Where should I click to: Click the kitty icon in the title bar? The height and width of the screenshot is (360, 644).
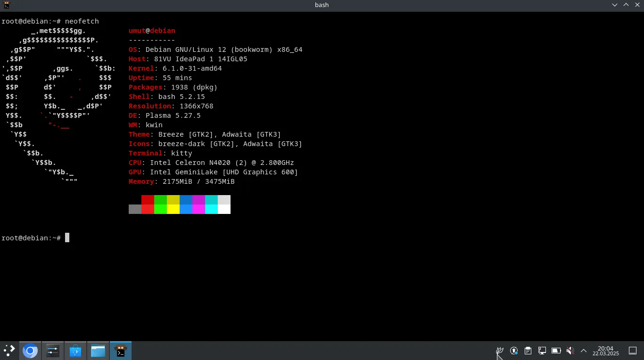click(6, 5)
